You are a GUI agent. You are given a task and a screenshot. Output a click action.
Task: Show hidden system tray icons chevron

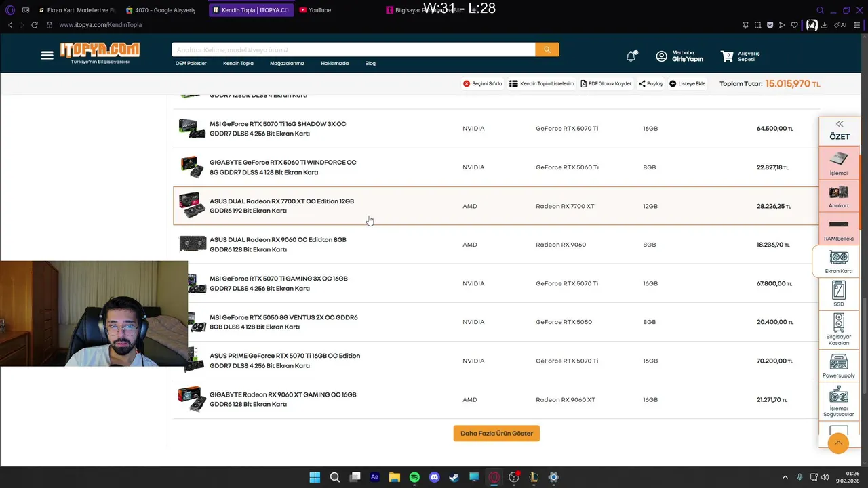tap(785, 477)
